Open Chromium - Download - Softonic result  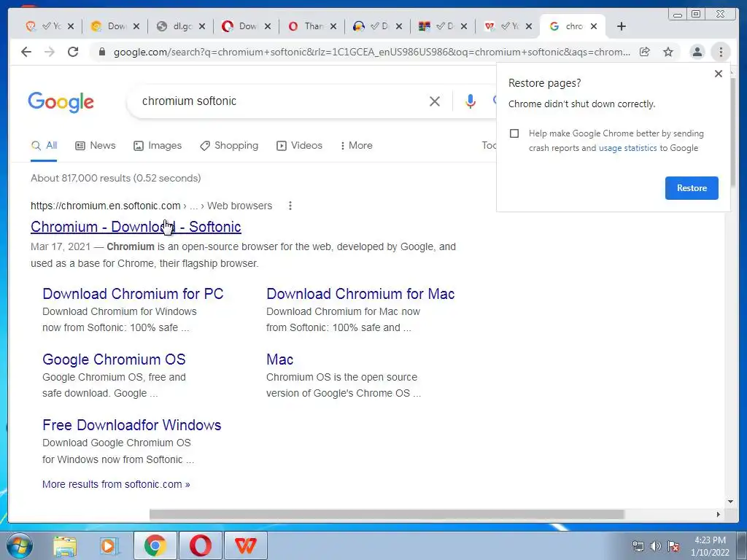pos(136,227)
